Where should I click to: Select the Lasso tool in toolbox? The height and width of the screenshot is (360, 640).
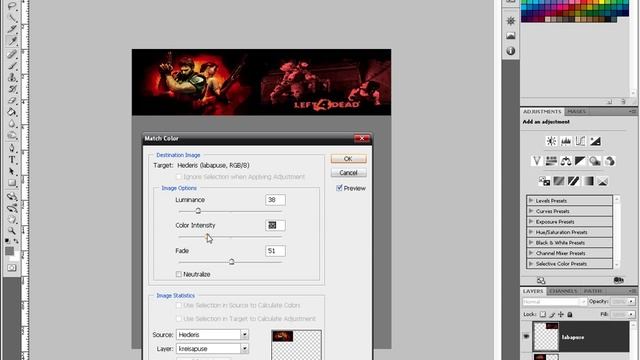click(x=12, y=5)
